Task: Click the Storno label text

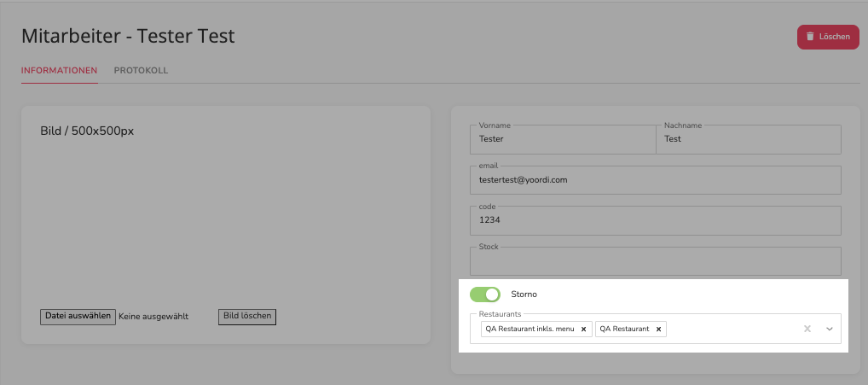Action: pos(524,295)
